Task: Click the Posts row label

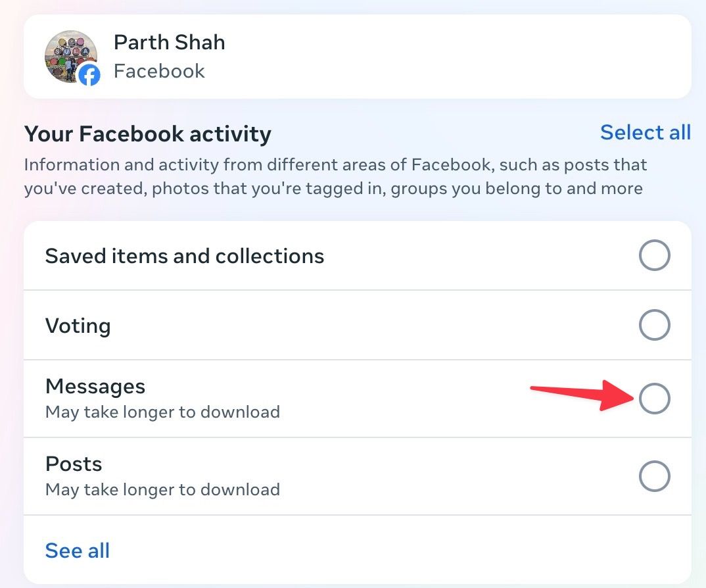Action: point(74,464)
